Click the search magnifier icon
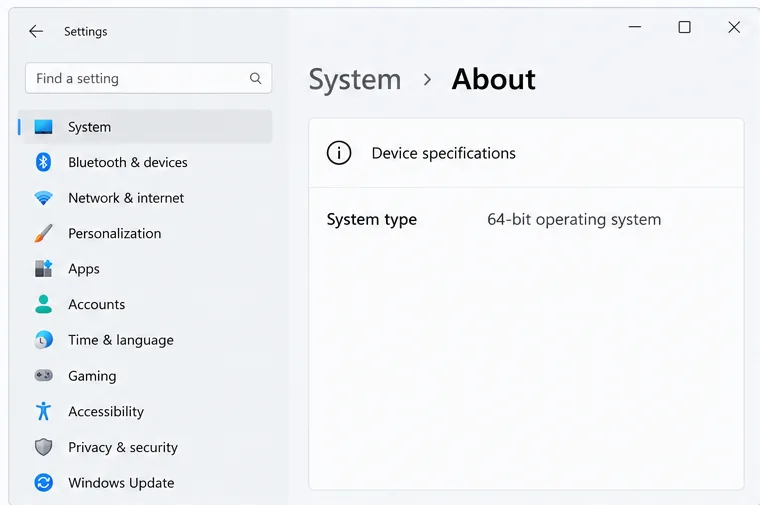Screen dimensions: 760x505 pyautogui.click(x=255, y=78)
